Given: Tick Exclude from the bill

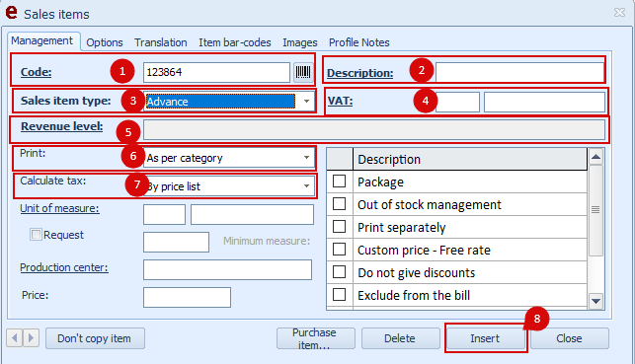Looking at the screenshot, I should point(339,294).
